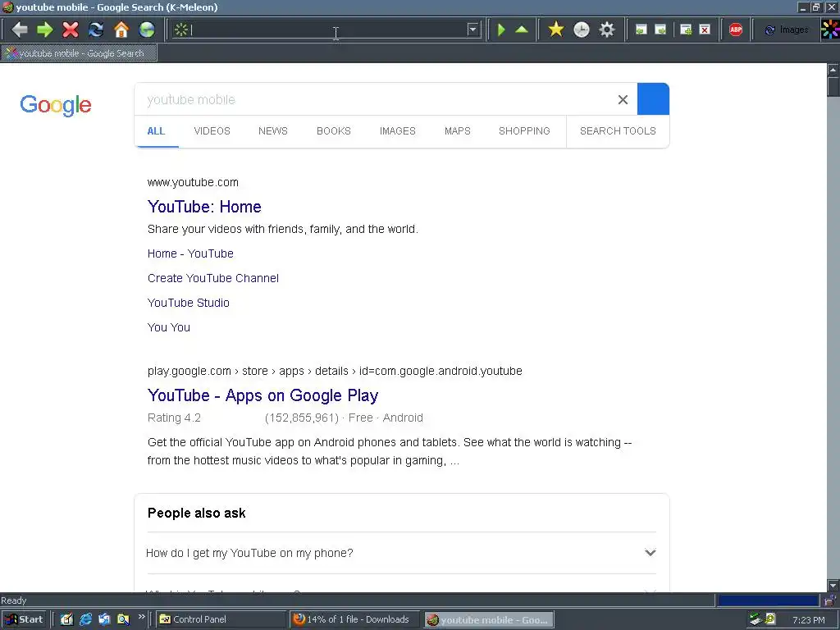Click the play.google.com breadcrumb URL text
Viewport: 840px width, 630px height.
pyautogui.click(x=335, y=371)
